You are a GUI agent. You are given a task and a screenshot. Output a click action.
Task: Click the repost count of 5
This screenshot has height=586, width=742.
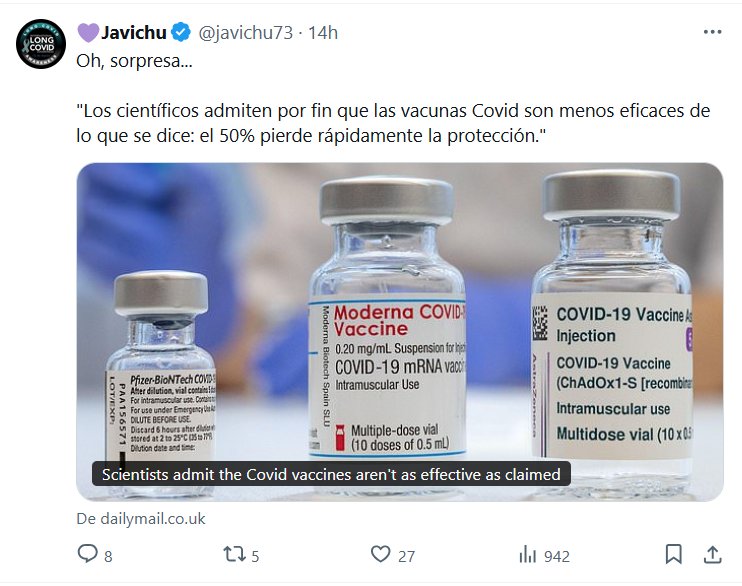point(255,556)
